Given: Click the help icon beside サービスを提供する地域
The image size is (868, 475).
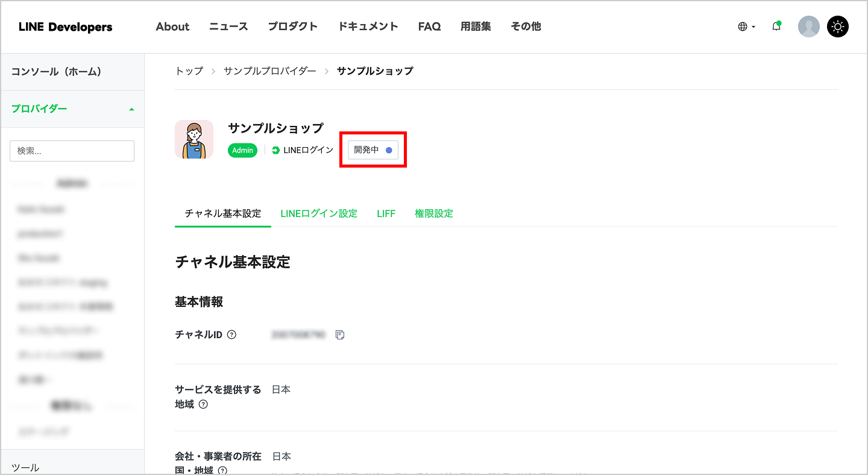Looking at the screenshot, I should point(204,405).
